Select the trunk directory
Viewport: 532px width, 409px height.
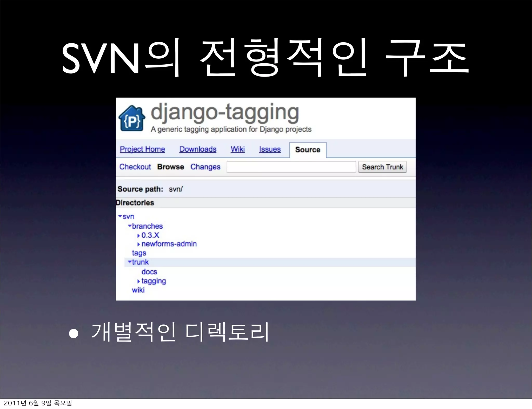[140, 262]
